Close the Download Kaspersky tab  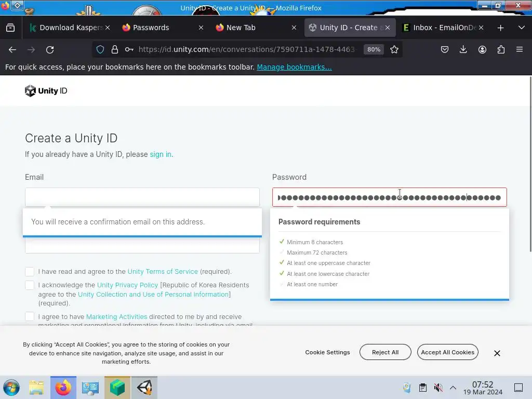(x=108, y=28)
